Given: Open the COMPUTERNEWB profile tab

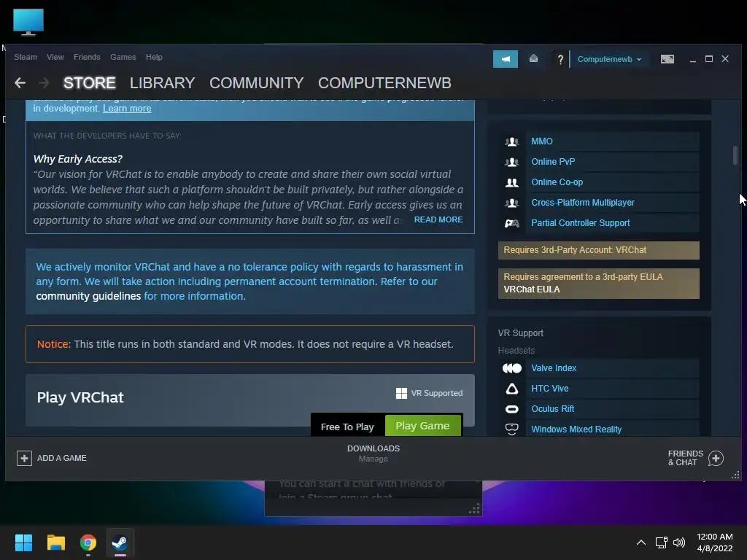Looking at the screenshot, I should pos(384,83).
